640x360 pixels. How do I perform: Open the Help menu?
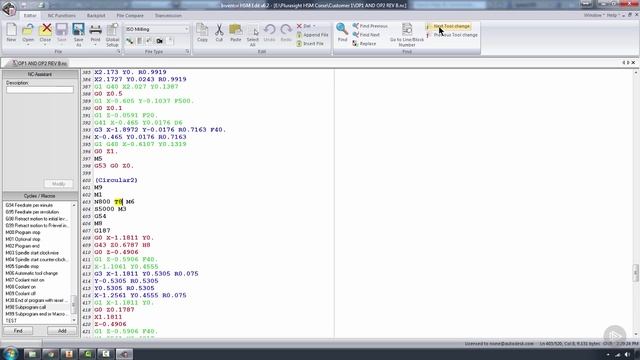613,15
